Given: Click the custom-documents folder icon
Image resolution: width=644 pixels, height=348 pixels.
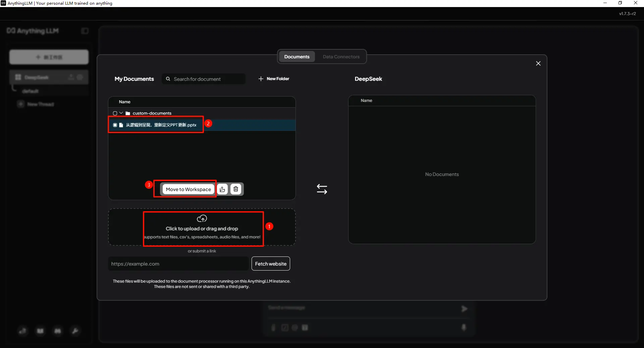Looking at the screenshot, I should tap(128, 113).
